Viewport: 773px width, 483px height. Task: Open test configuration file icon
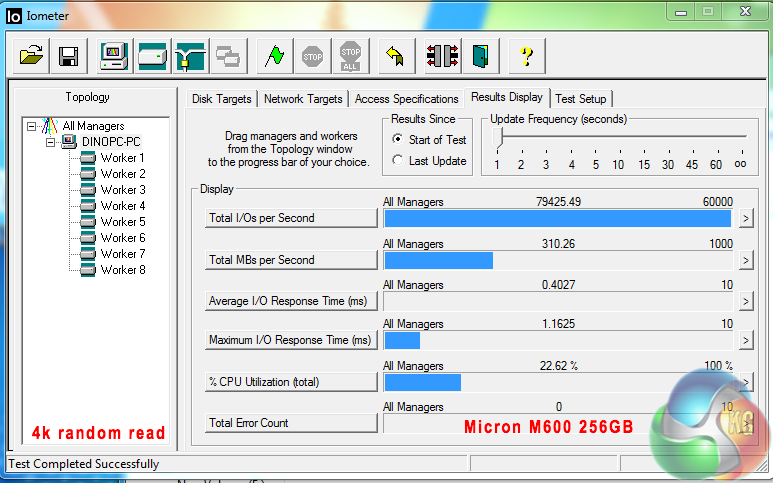(31, 56)
